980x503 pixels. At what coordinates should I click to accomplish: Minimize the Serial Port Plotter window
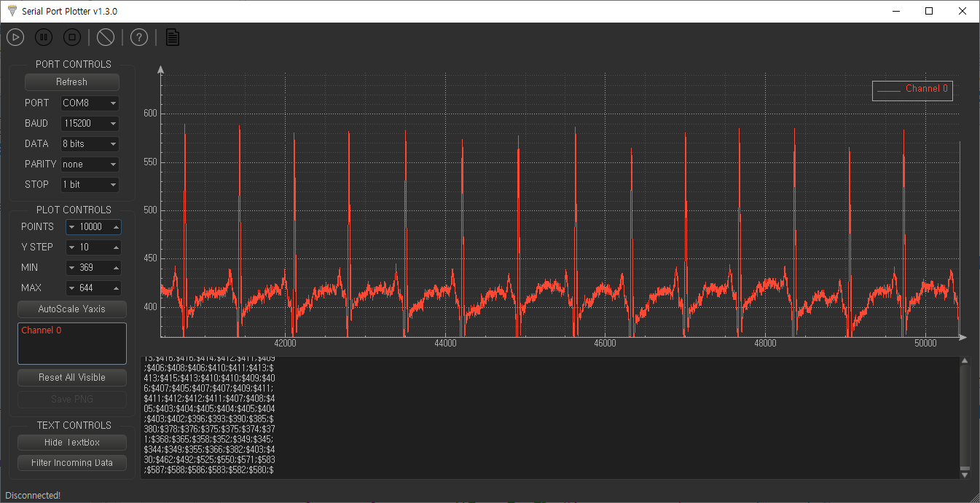(895, 11)
